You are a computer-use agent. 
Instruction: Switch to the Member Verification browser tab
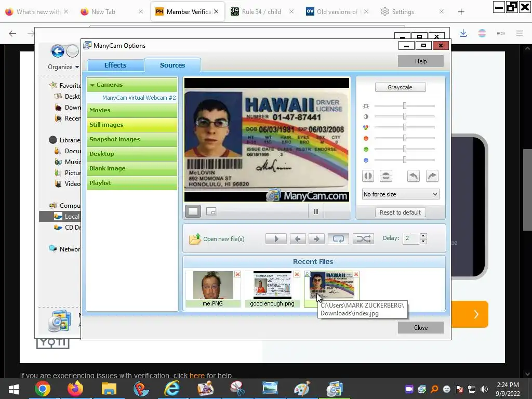[x=187, y=12]
